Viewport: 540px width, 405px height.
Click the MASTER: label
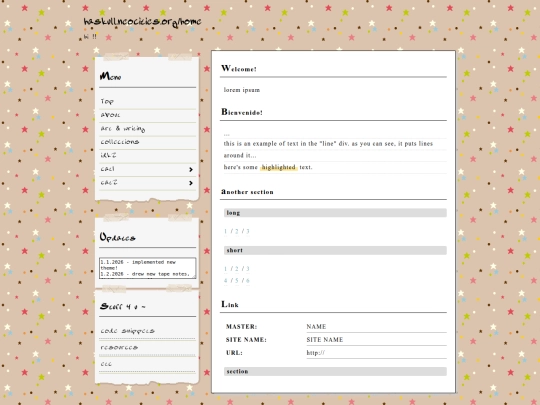[x=241, y=327]
